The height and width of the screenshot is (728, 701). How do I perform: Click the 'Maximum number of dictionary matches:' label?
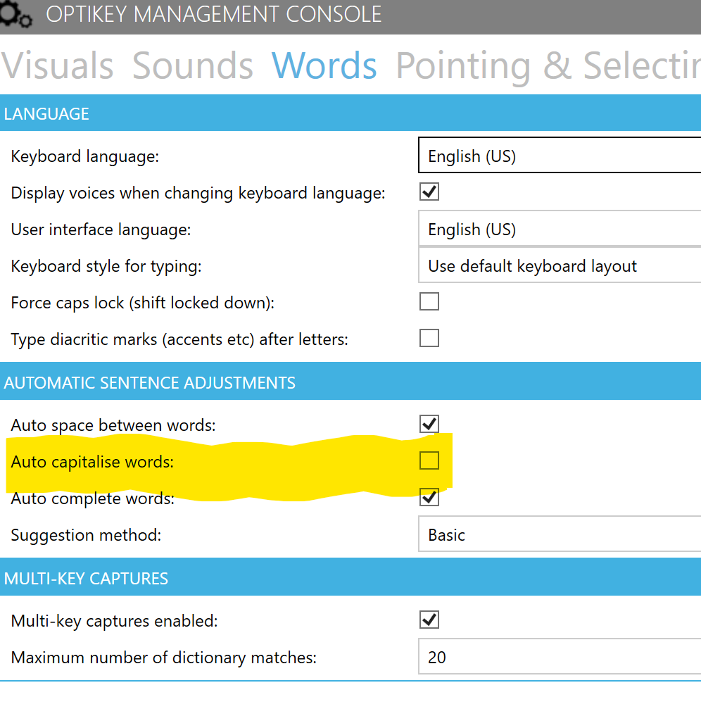tap(164, 658)
